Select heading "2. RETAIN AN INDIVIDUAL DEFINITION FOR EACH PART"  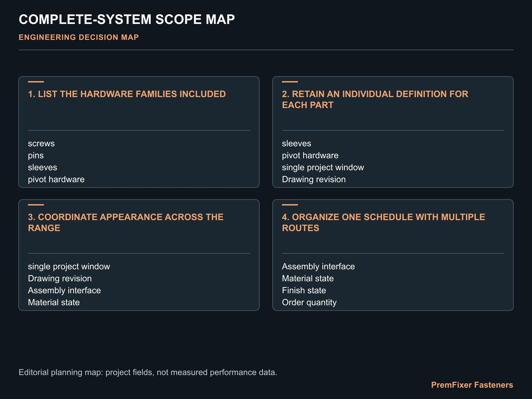pos(375,99)
